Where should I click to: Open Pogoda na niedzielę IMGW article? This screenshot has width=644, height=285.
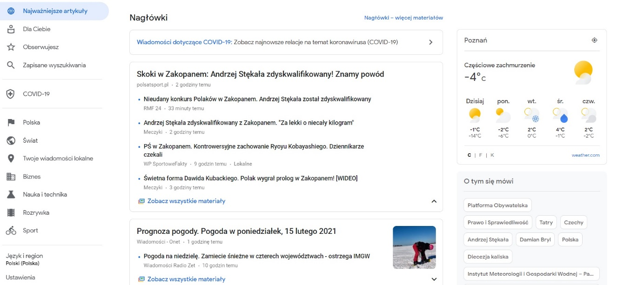coord(257,256)
